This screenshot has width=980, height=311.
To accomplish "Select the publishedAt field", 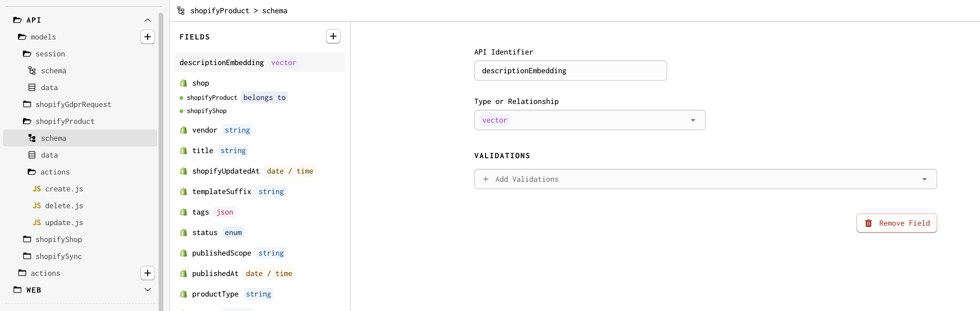I will [260, 273].
